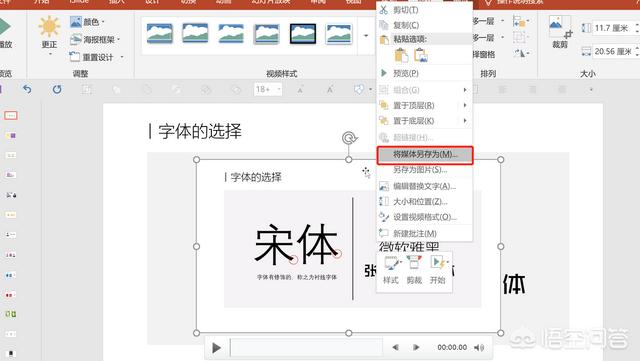
Task: Expand the 视频样式 gallery with its arrow
Action: (366, 36)
